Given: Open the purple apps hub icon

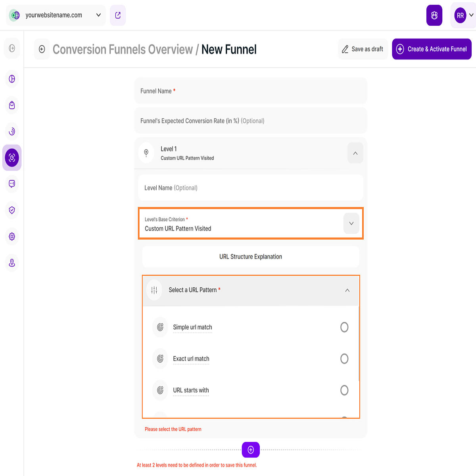Looking at the screenshot, I should (x=434, y=15).
